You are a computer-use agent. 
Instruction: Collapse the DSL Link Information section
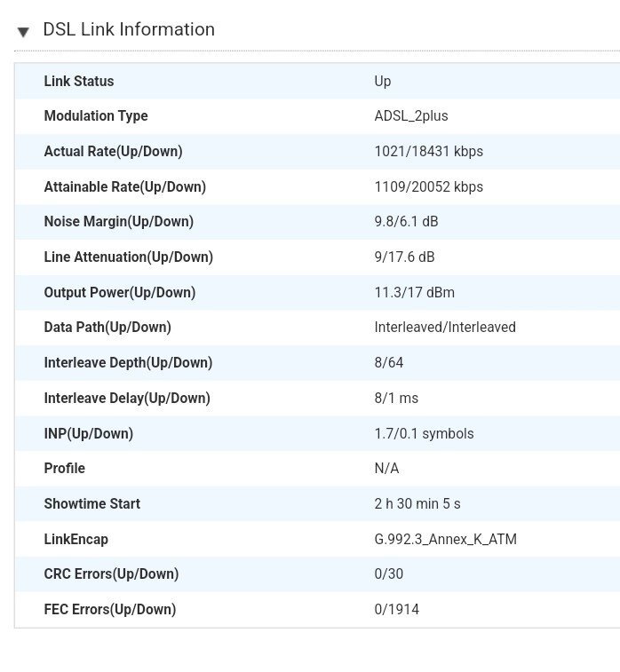pyautogui.click(x=23, y=32)
